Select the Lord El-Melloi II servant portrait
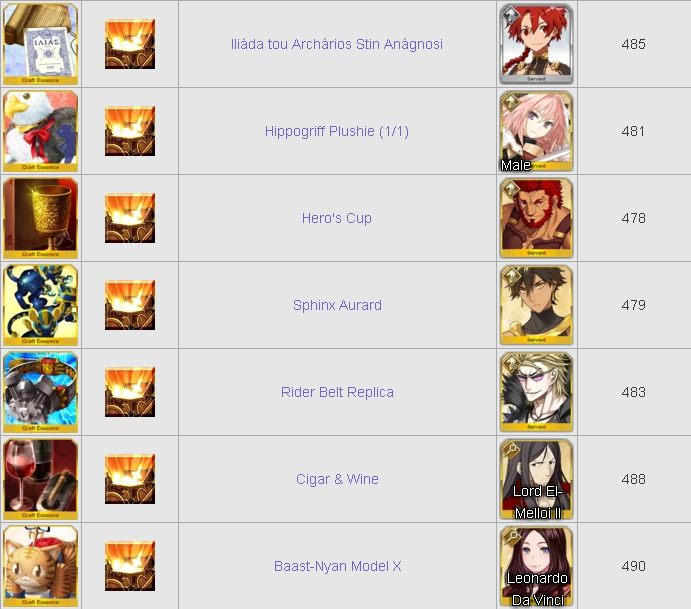The image size is (691, 609). pyautogui.click(x=536, y=479)
